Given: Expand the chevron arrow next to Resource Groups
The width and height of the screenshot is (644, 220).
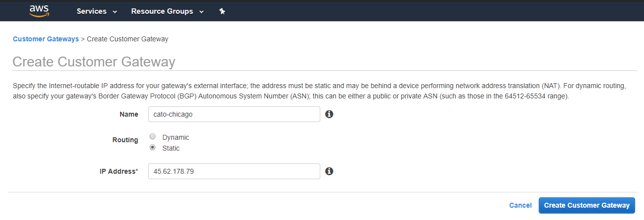Looking at the screenshot, I should tap(202, 12).
